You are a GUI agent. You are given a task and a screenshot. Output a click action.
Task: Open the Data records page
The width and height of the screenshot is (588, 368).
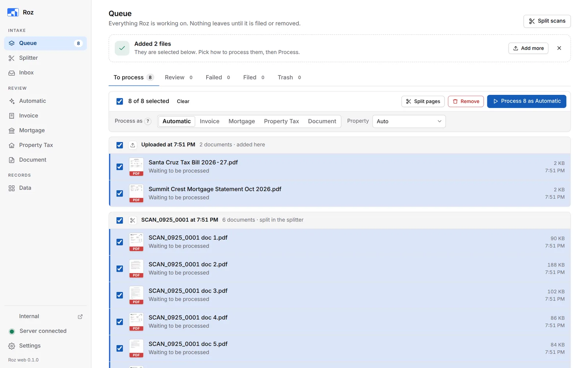tap(45, 188)
